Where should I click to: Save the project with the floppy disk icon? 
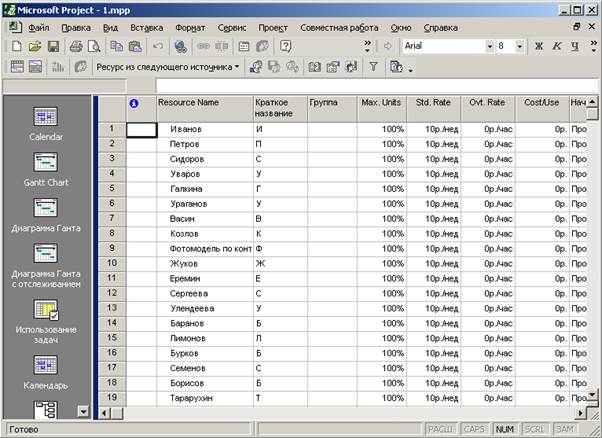click(x=52, y=46)
